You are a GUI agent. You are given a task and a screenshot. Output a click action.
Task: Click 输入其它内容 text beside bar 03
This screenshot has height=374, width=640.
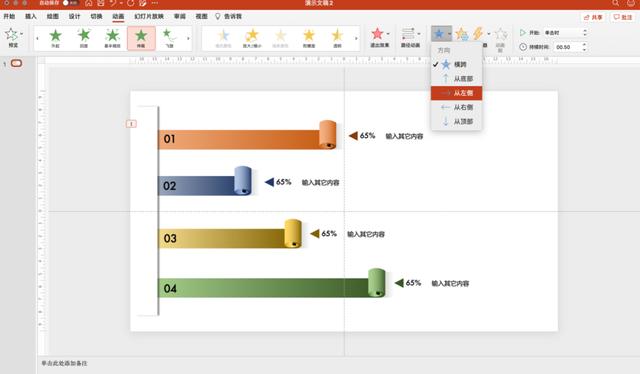pyautogui.click(x=366, y=234)
